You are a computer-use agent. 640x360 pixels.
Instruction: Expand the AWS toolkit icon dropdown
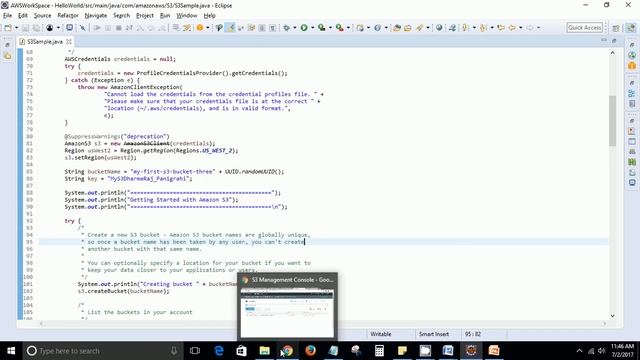pos(58,28)
